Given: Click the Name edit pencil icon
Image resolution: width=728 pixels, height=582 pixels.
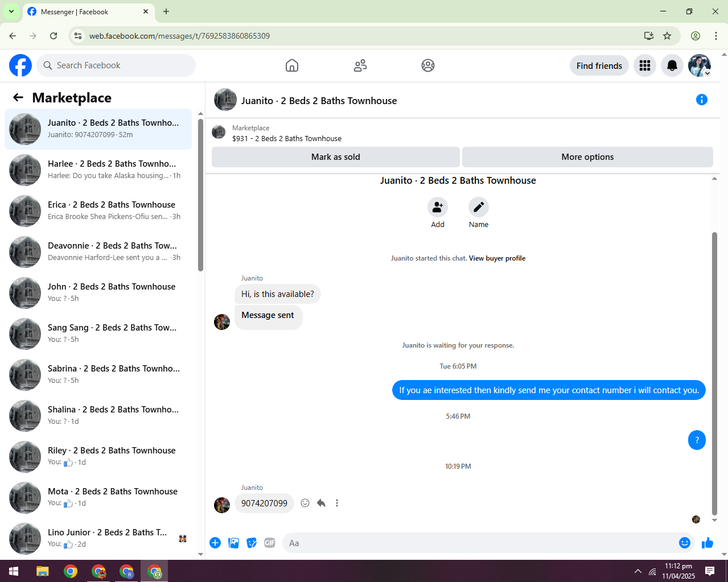Looking at the screenshot, I should 479,207.
